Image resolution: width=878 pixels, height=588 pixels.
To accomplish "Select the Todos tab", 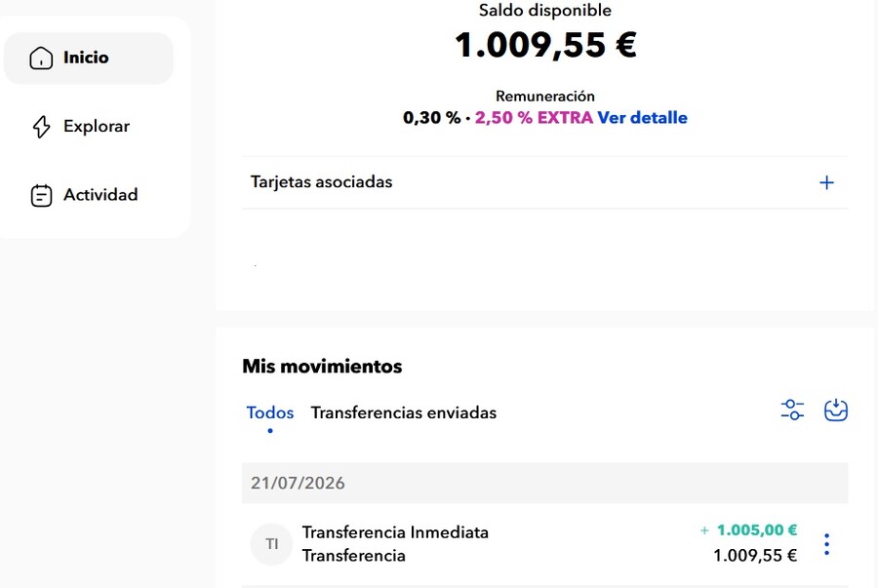I will pyautogui.click(x=270, y=412).
